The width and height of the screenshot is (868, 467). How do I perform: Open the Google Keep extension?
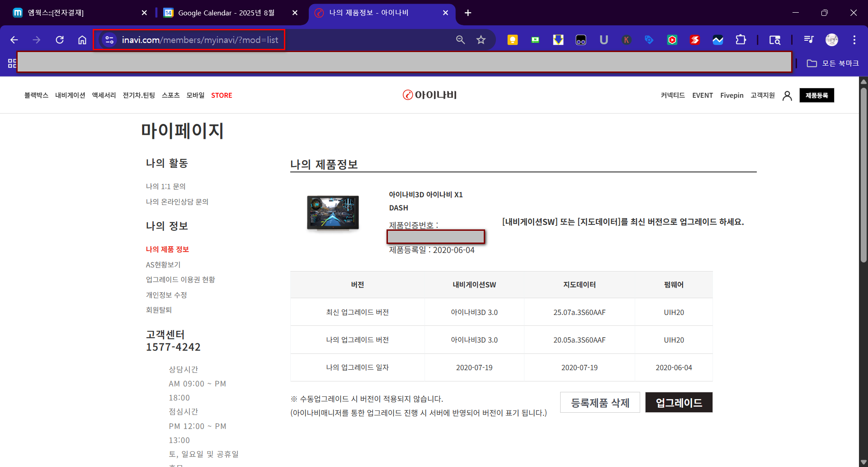click(513, 40)
